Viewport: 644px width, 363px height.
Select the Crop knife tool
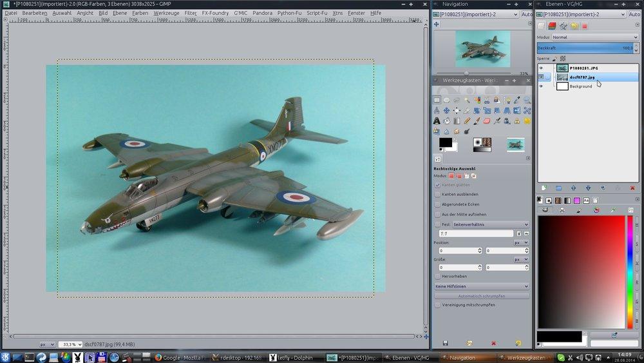(x=467, y=111)
